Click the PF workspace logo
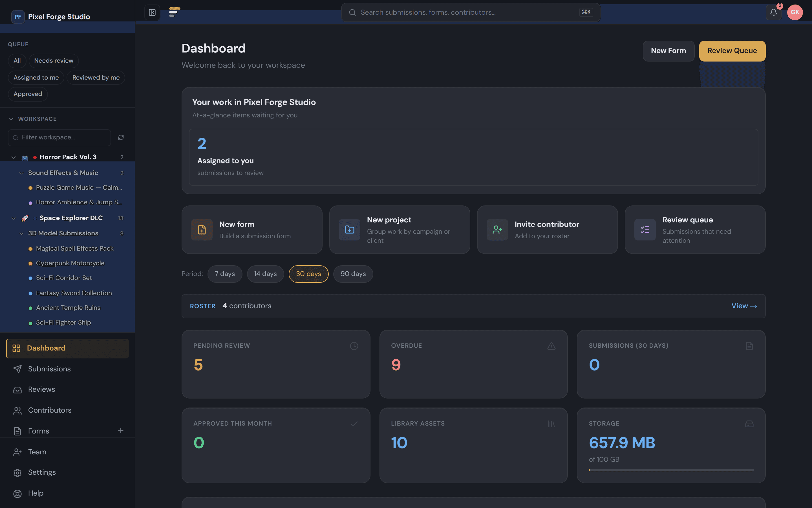This screenshot has height=508, width=812. [18, 17]
